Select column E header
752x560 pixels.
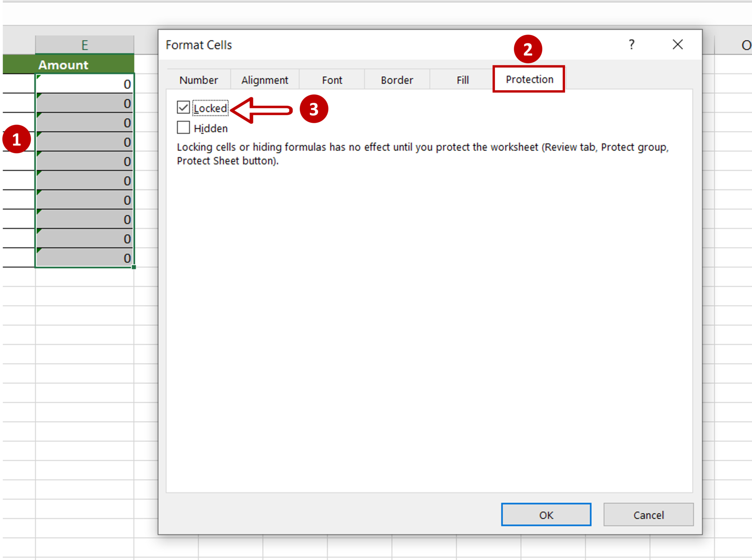click(84, 45)
